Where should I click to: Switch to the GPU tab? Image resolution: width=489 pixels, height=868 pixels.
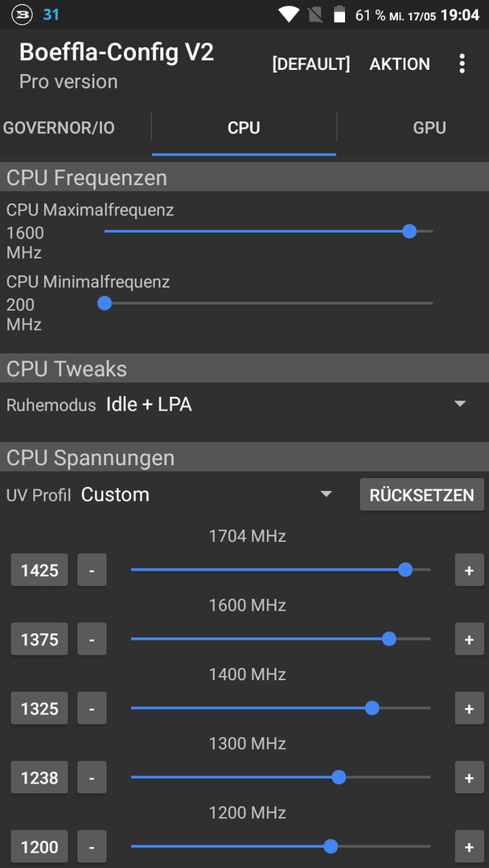(429, 128)
